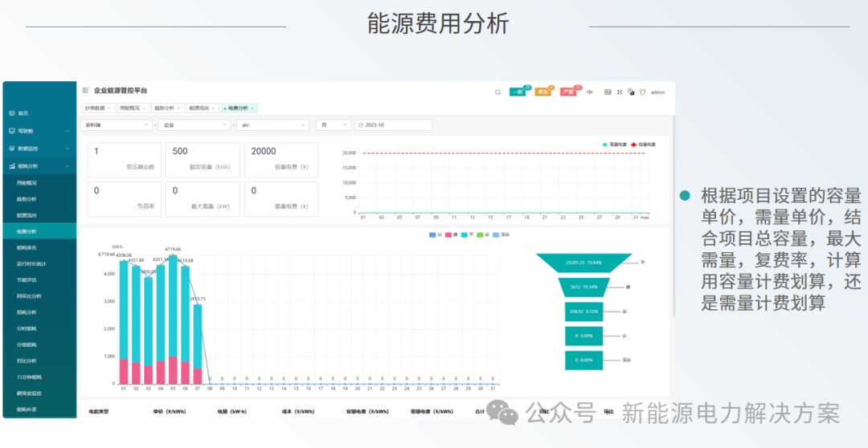Click the 数据监控 icon
Viewport: 868px width, 448px height.
(12, 149)
